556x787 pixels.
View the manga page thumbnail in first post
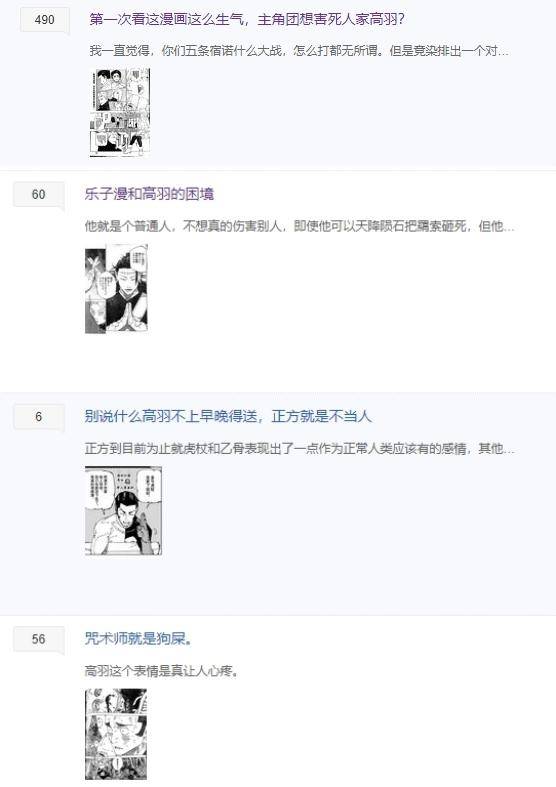120,113
